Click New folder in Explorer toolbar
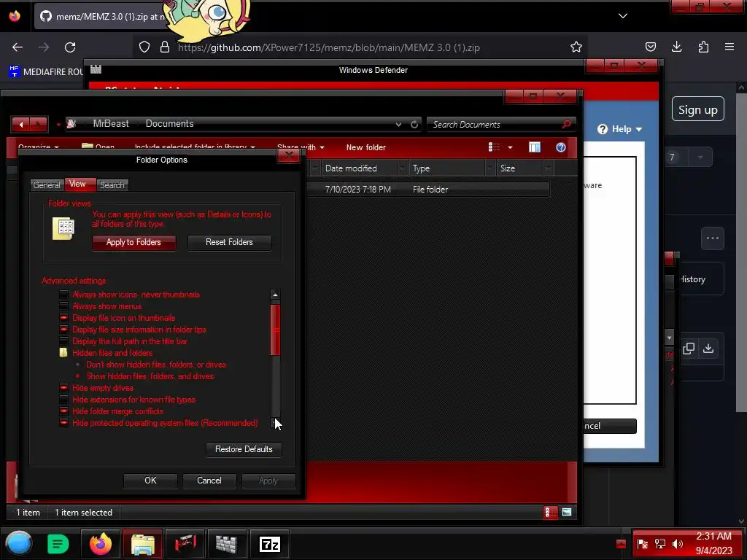The height and width of the screenshot is (560, 747). click(366, 147)
